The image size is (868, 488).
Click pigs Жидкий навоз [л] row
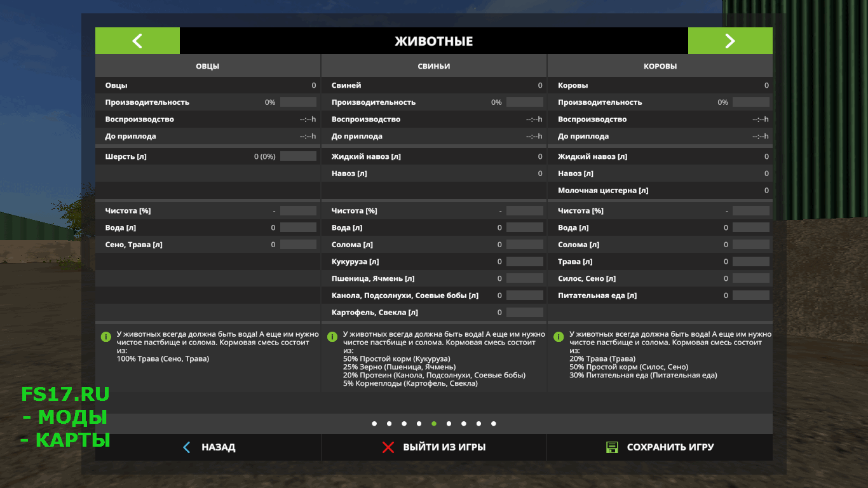point(434,156)
